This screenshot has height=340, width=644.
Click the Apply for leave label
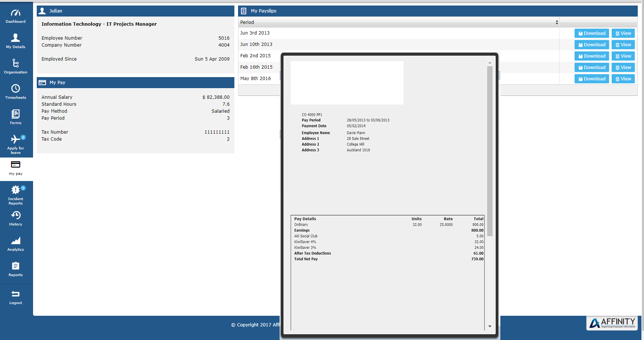[x=15, y=151]
